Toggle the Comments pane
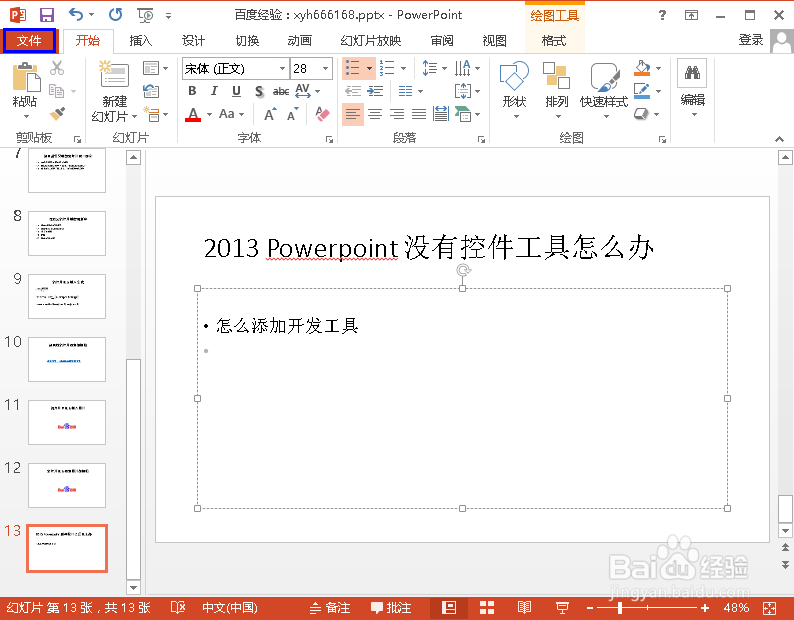The width and height of the screenshot is (794, 620). (391, 607)
